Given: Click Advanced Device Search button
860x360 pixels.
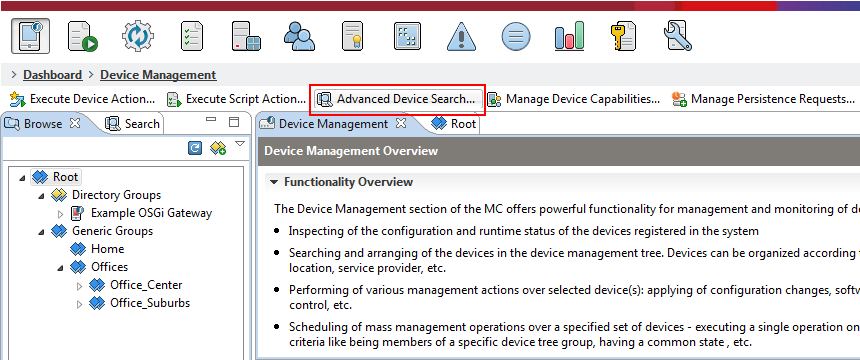Looking at the screenshot, I should point(397,99).
